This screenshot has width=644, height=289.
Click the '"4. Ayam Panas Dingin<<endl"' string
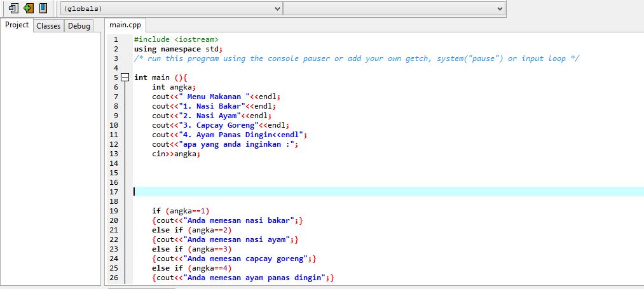pos(241,135)
